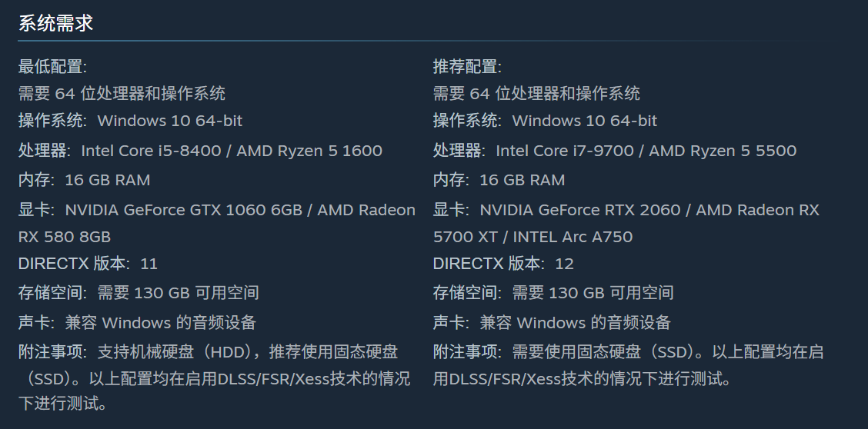868x429 pixels.
Task: Click DIRECTX 版本 11 in minimum column
Action: (88, 264)
